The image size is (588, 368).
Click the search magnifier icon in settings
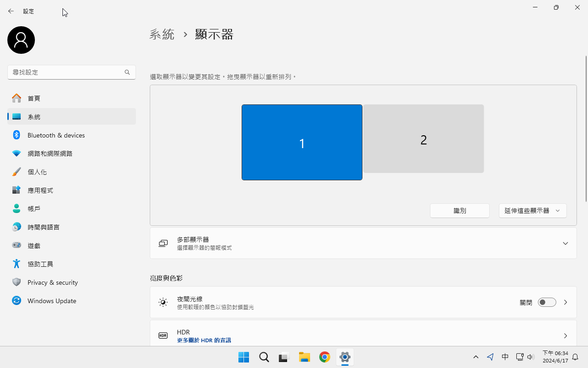point(127,72)
